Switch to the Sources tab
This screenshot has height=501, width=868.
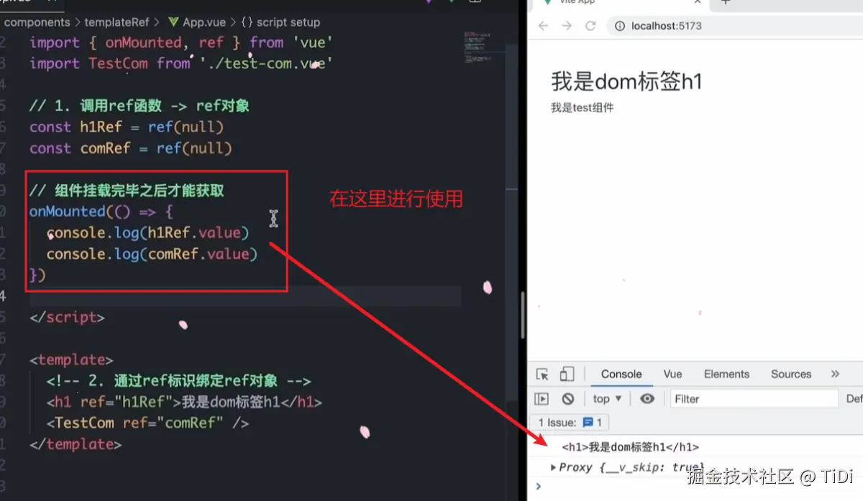click(x=791, y=374)
